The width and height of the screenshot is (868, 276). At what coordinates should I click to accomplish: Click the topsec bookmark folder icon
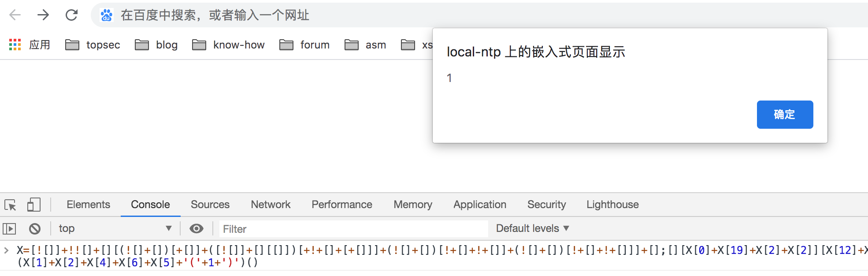[x=72, y=45]
